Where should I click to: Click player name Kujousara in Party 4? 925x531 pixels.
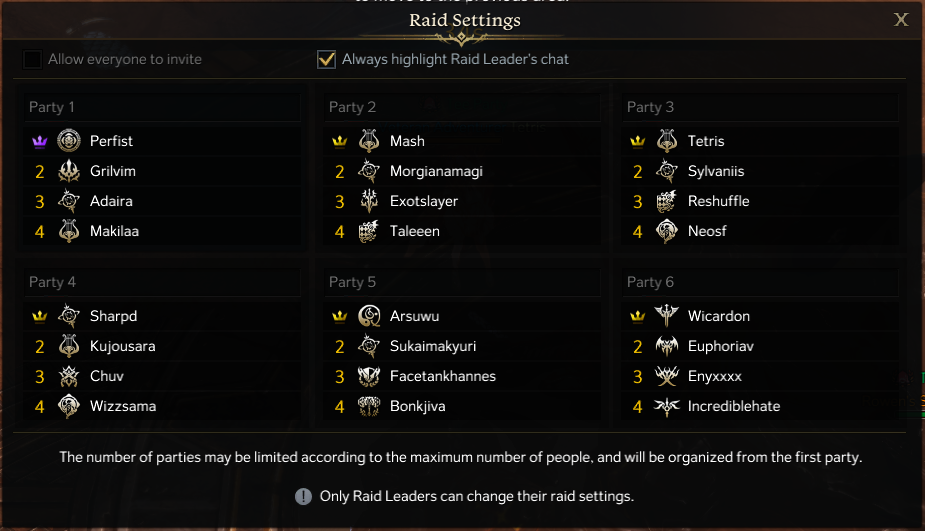click(122, 346)
